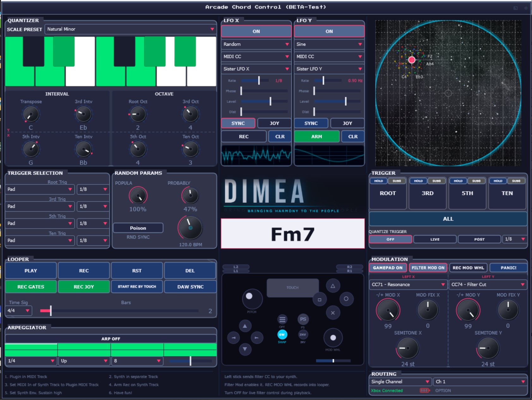This screenshot has width=532, height=400.
Task: Click the Root Oct knob
Action: tap(138, 114)
